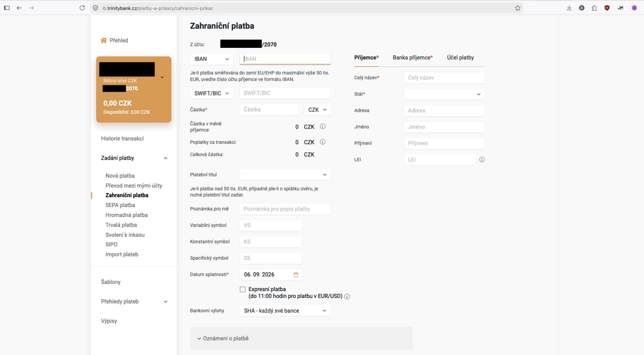Click the site security shield icon in address bar
This screenshot has height=355, width=644.
pyautogui.click(x=95, y=8)
